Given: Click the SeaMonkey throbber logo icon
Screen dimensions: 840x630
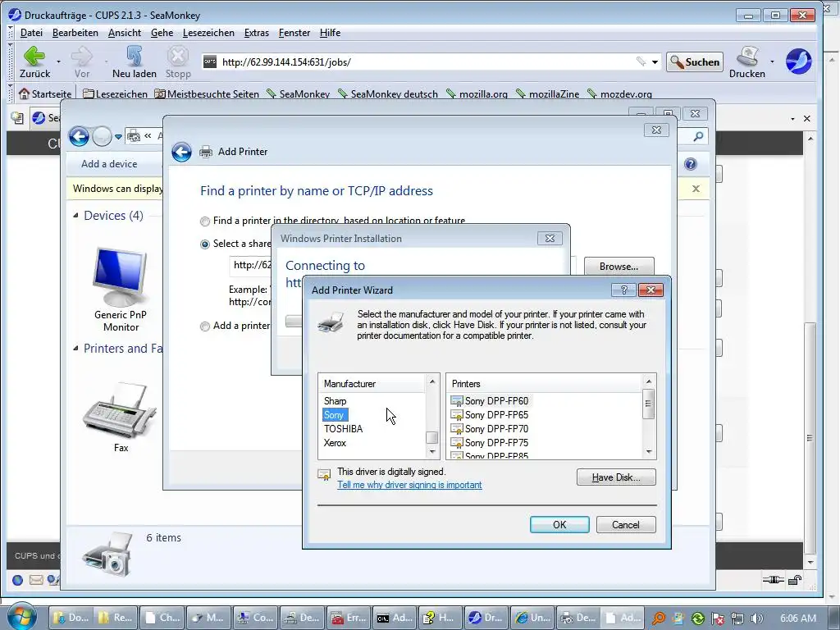Looking at the screenshot, I should click(798, 61).
